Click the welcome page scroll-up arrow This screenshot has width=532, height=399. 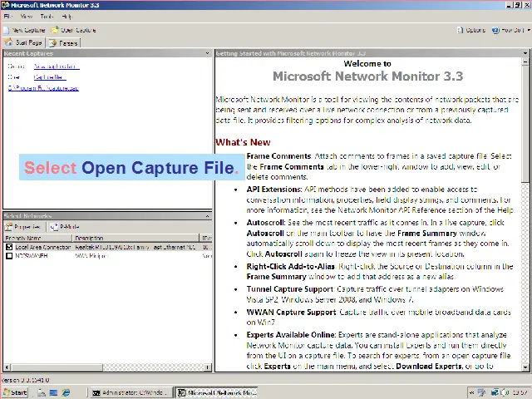pos(525,62)
